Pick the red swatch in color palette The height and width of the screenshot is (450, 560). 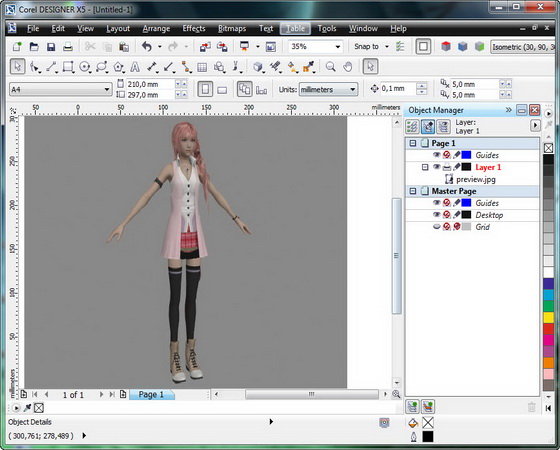548,328
